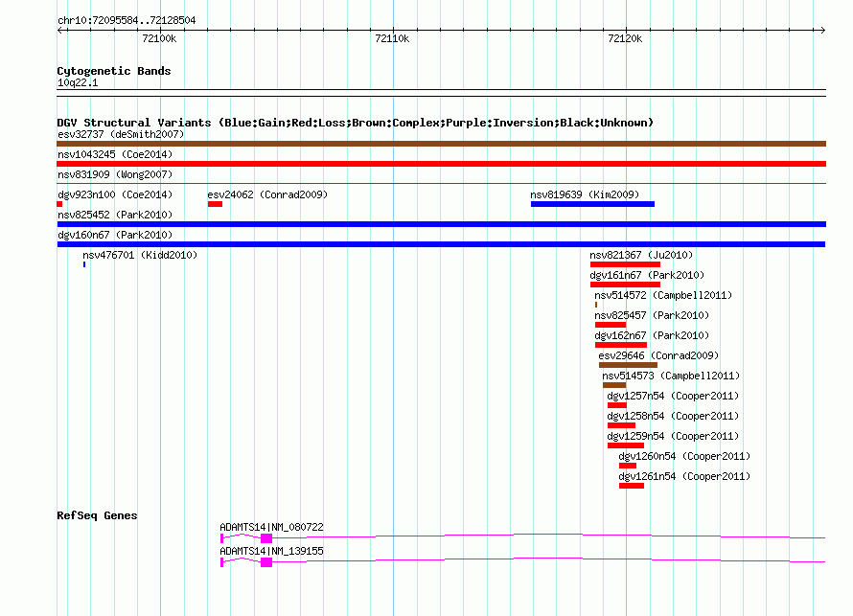Click the brown esv29646 complex bar
Viewport: 853px width, 616px height.
(x=628, y=365)
